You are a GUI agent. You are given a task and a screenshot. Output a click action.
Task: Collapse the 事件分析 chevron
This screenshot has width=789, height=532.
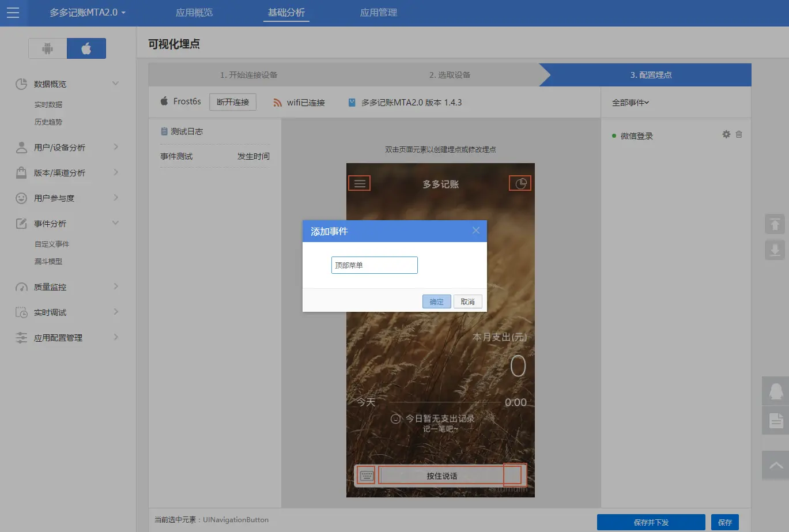[115, 223]
